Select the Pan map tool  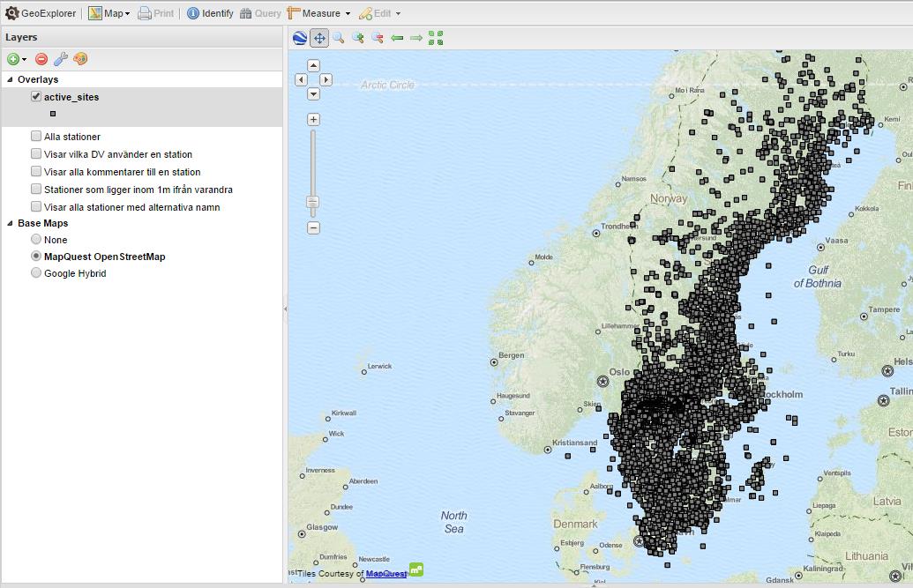[x=319, y=38]
